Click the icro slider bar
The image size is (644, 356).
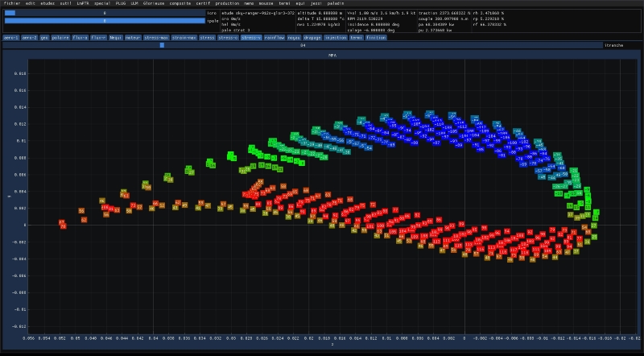point(105,13)
